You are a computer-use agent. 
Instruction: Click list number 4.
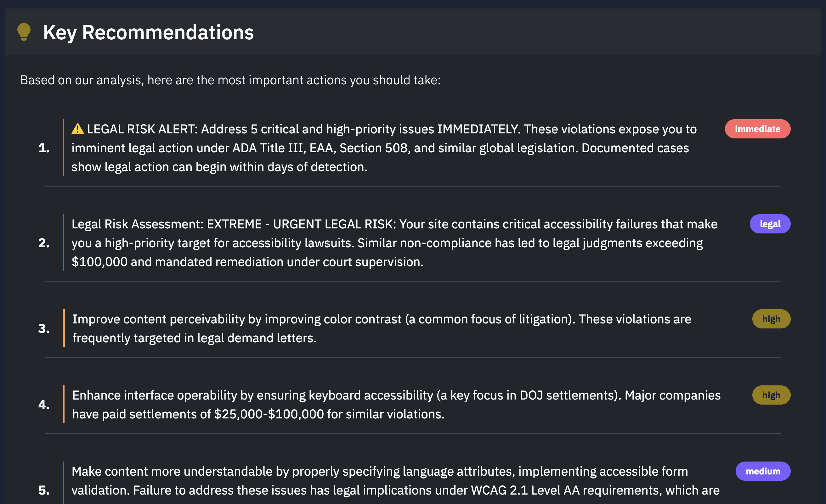pos(44,405)
